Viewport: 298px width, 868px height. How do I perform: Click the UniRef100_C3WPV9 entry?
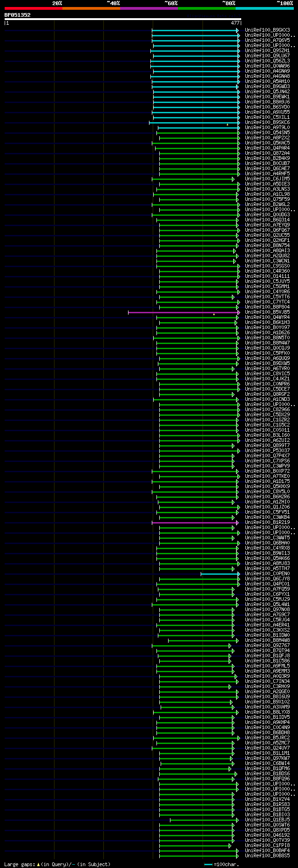pyautogui.click(x=267, y=466)
